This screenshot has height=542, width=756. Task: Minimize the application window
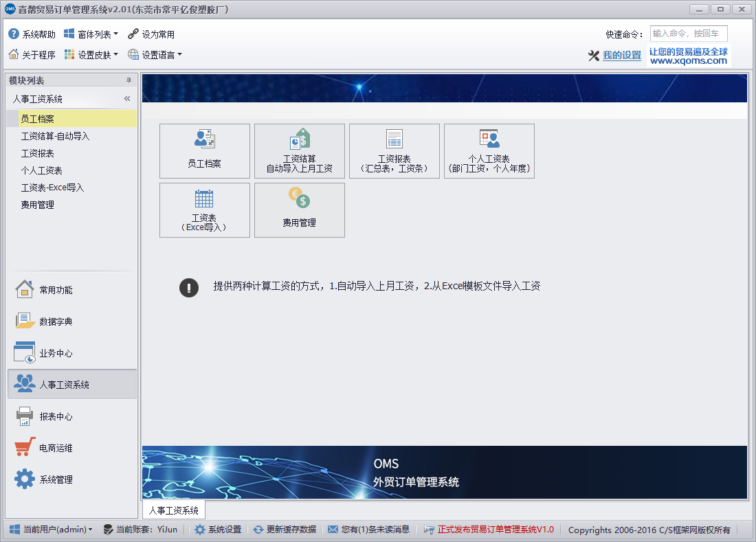coord(699,9)
